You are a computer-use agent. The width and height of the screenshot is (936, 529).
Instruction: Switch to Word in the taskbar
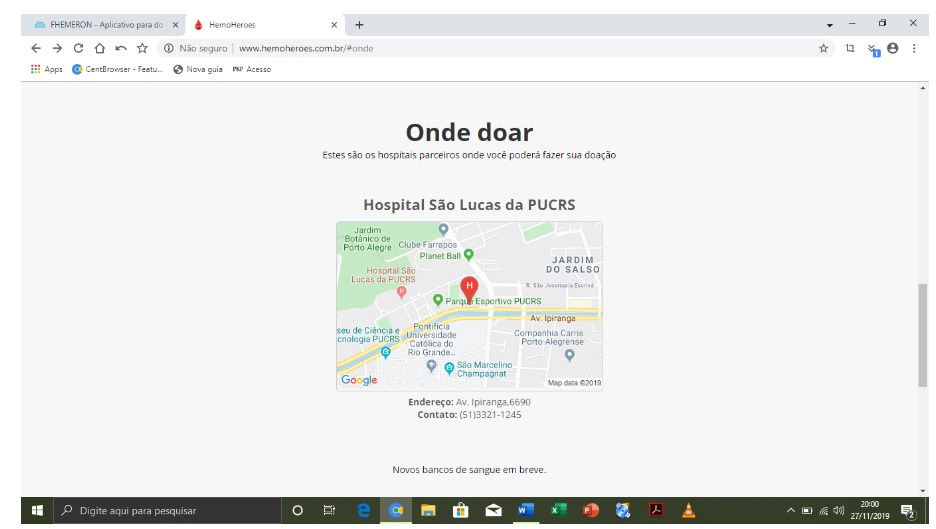point(526,510)
